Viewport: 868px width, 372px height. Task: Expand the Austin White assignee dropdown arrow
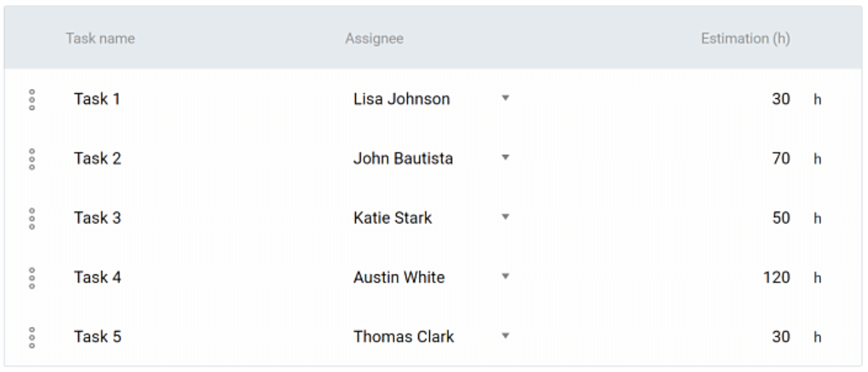click(x=505, y=277)
